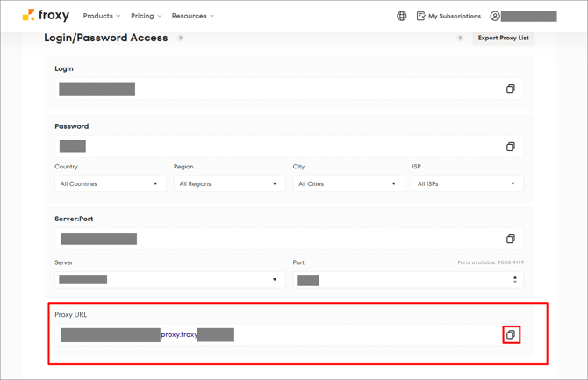Expand the All Regions dropdown
588x380 pixels.
228,184
